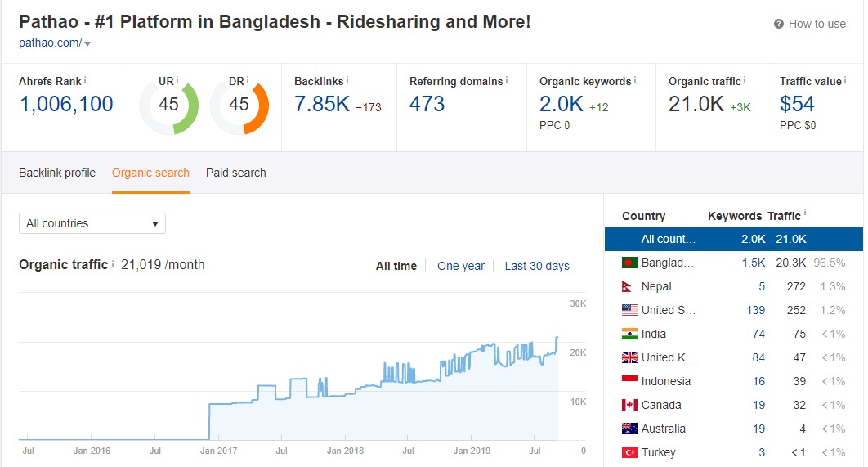Image resolution: width=868 pixels, height=467 pixels.
Task: Click the Canada flag icon
Action: click(629, 405)
